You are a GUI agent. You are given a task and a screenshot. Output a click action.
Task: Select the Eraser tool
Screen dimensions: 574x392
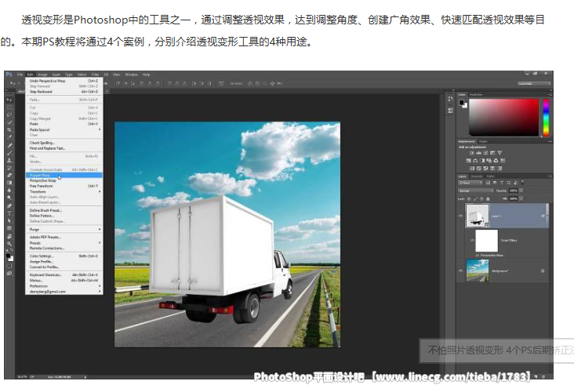tap(9, 176)
